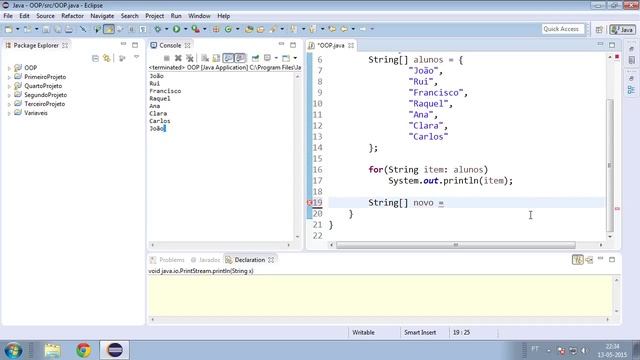Open Eclipse from the Windows taskbar

115,350
